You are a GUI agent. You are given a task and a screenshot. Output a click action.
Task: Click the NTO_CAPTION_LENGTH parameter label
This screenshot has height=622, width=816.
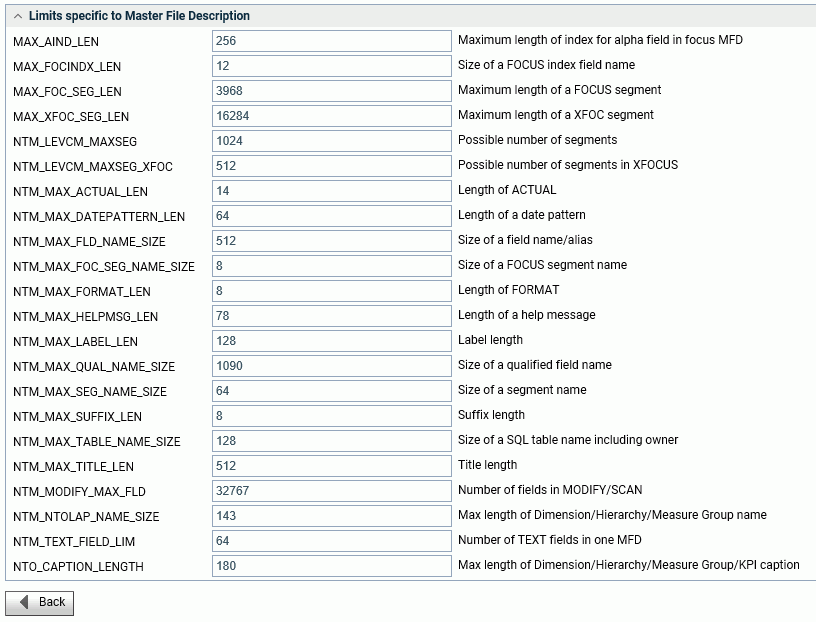click(78, 567)
